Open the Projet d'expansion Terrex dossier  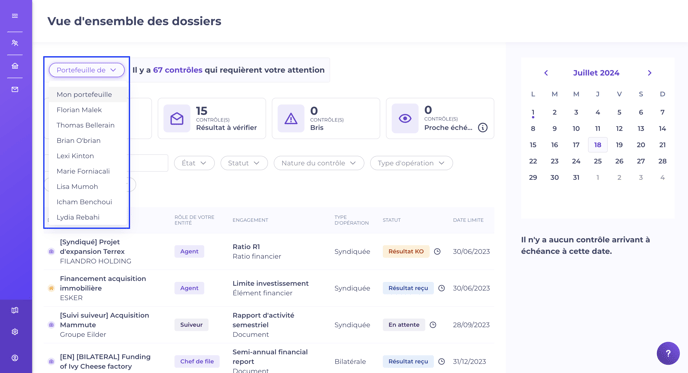click(92, 247)
